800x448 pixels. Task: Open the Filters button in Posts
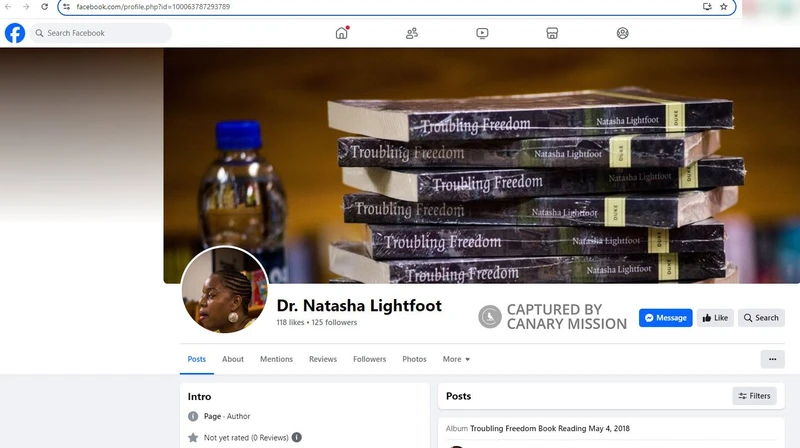(x=754, y=396)
